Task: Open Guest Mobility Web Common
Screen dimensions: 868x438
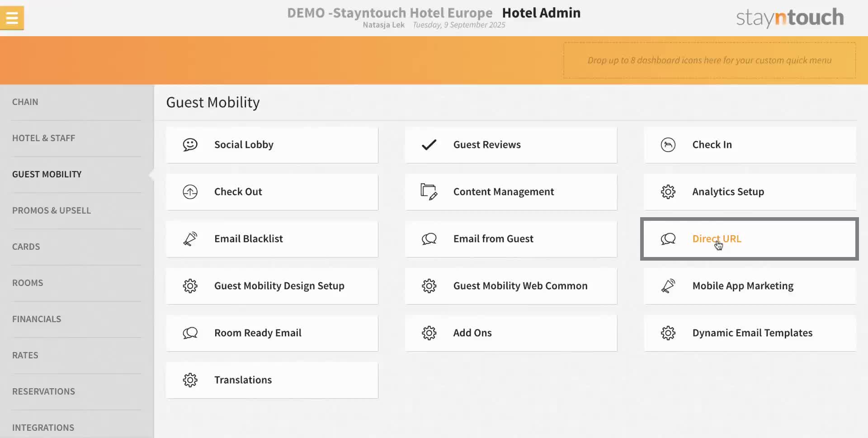Action: (511, 286)
